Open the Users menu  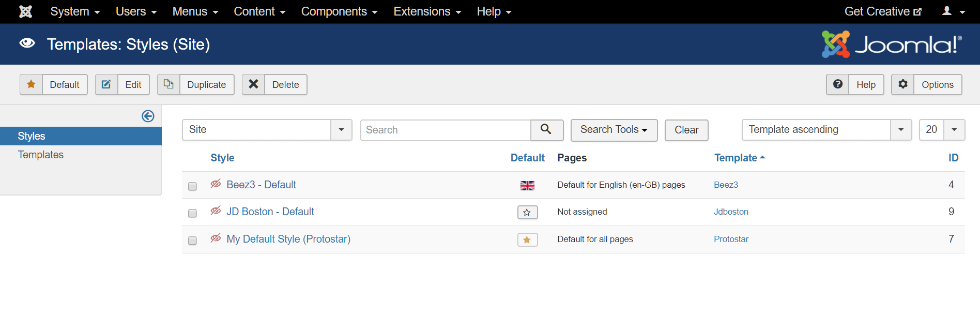(x=136, y=11)
